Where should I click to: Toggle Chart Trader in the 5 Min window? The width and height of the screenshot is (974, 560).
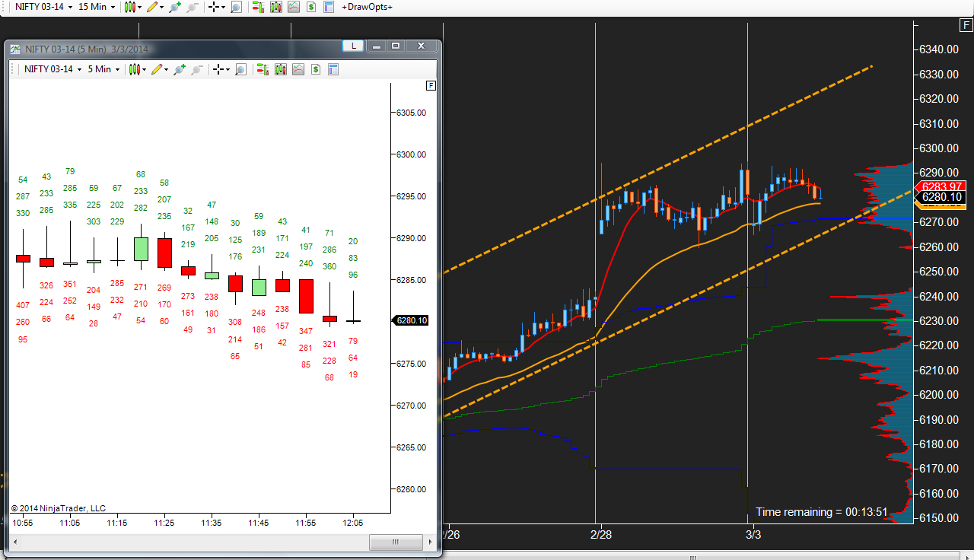point(263,69)
